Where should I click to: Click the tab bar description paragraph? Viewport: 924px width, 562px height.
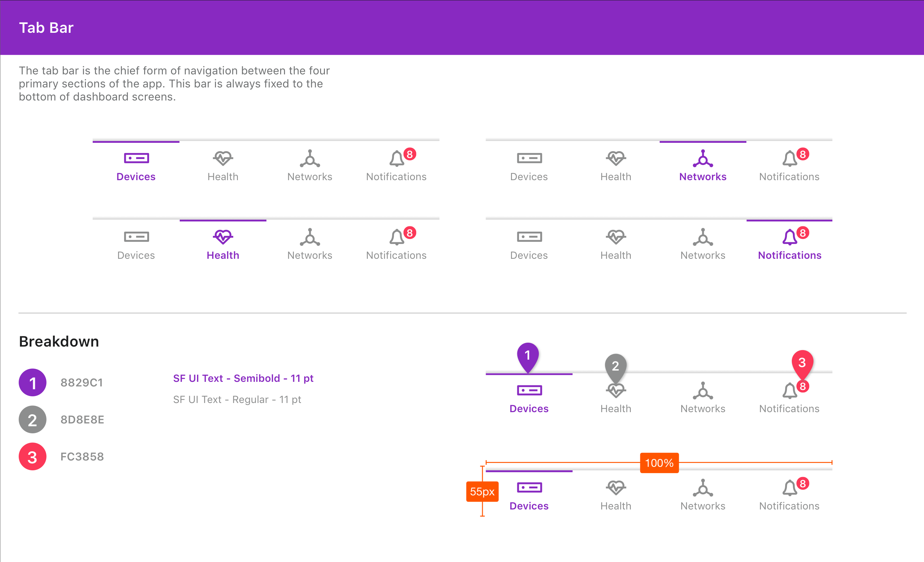click(x=174, y=84)
